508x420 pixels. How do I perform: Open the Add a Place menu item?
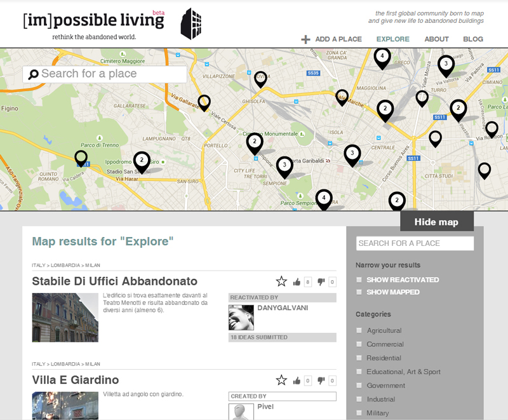[x=338, y=39]
